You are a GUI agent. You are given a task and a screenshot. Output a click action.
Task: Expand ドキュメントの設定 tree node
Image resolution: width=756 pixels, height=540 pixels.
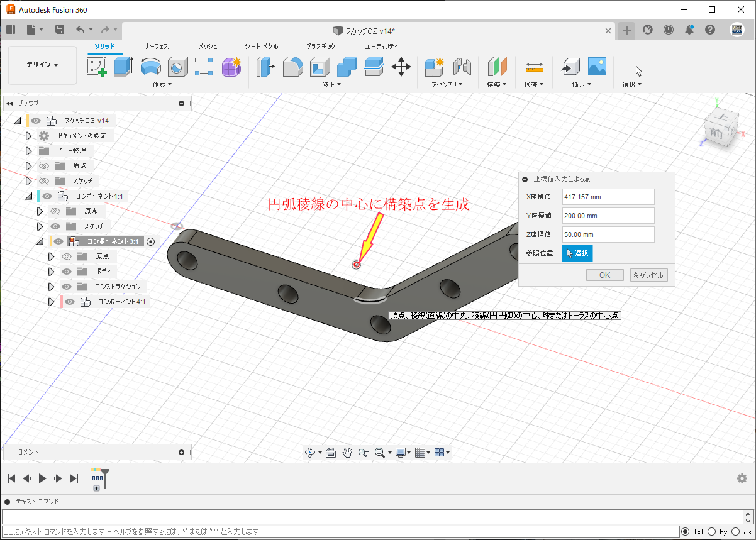(28, 136)
